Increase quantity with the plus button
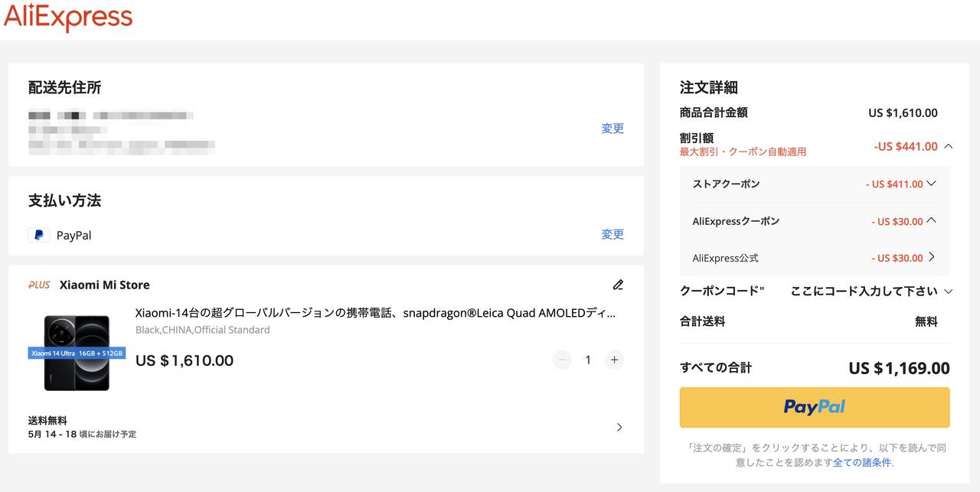 point(614,360)
